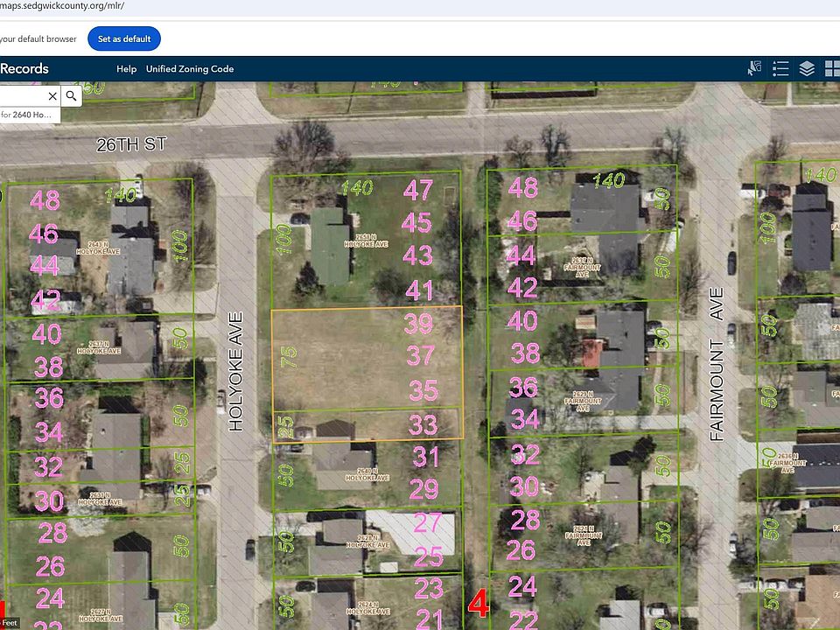Click the 2637 N Fairmount Ave label
The height and width of the screenshot is (630, 840).
(x=583, y=267)
